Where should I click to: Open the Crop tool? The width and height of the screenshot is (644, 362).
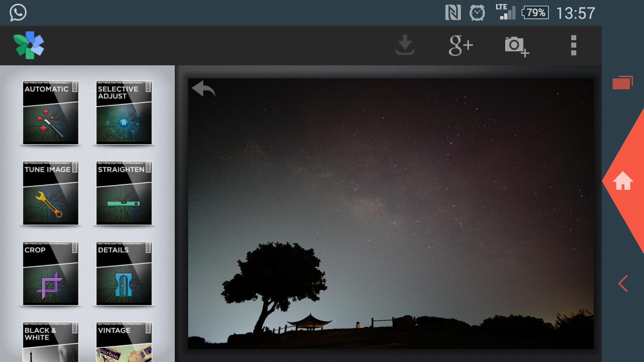tap(51, 274)
